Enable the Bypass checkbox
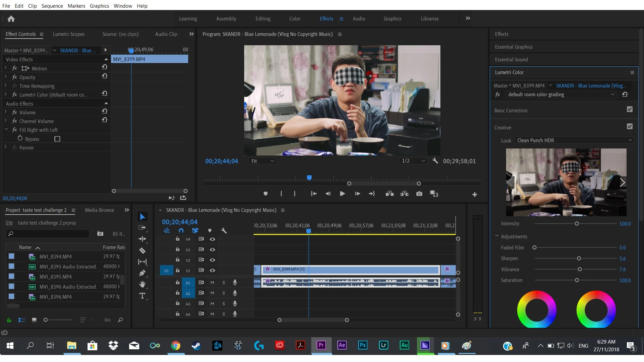This screenshot has width=644, height=362. [x=57, y=139]
